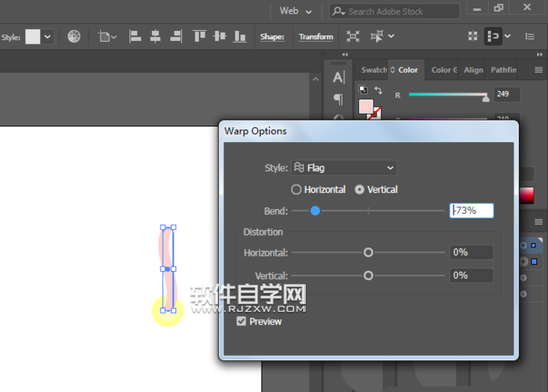The image size is (548, 392).
Task: Select the Vertical radio button
Action: coord(360,190)
